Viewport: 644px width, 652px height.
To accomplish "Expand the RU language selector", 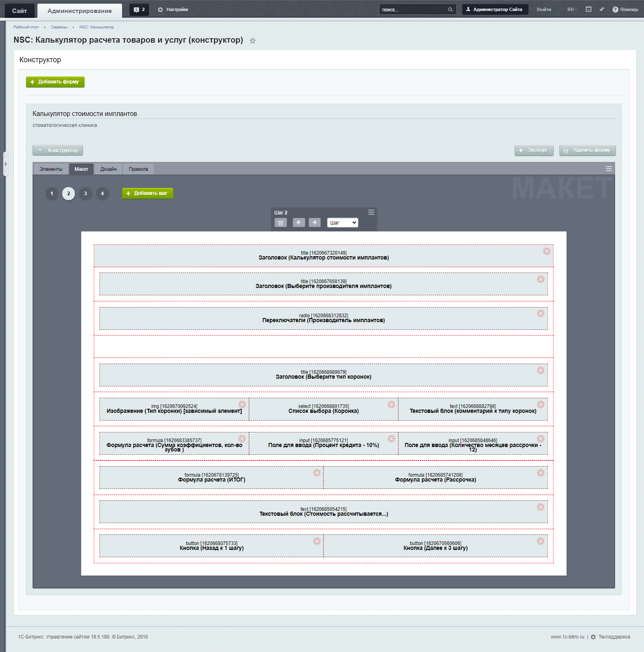I will click(572, 9).
